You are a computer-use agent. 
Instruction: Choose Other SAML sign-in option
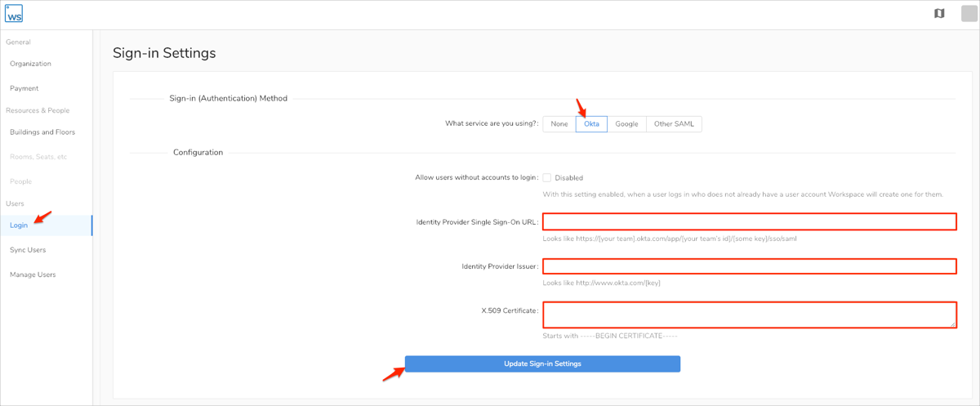pyautogui.click(x=674, y=124)
